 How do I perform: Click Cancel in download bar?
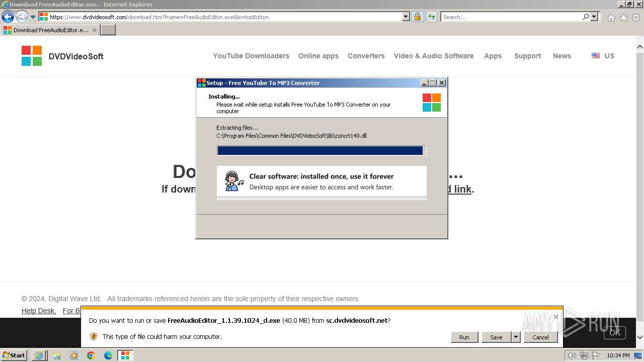(541, 337)
